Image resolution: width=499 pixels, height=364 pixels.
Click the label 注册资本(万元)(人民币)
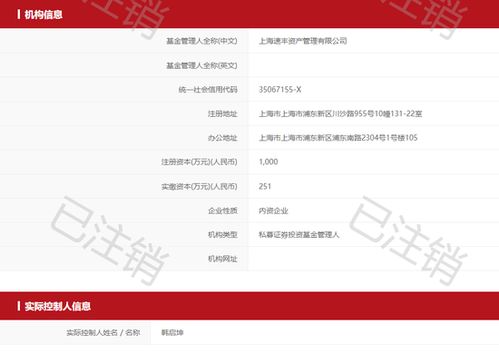(x=199, y=162)
